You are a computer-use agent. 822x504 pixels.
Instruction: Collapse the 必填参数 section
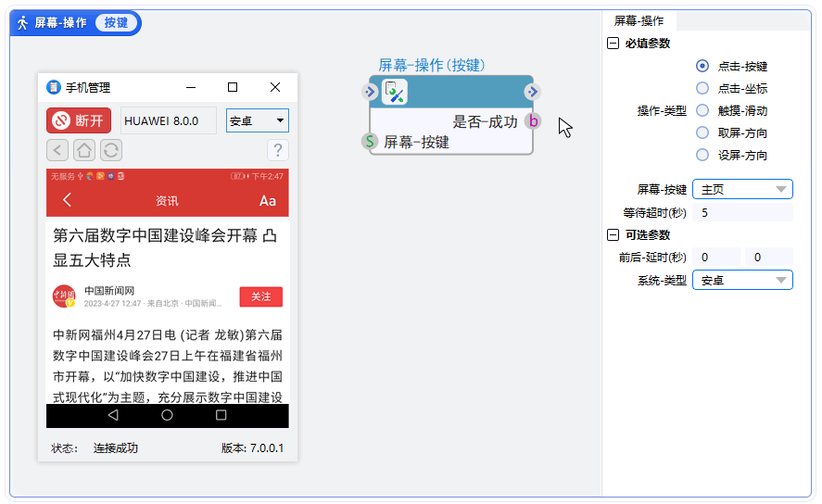coord(613,43)
